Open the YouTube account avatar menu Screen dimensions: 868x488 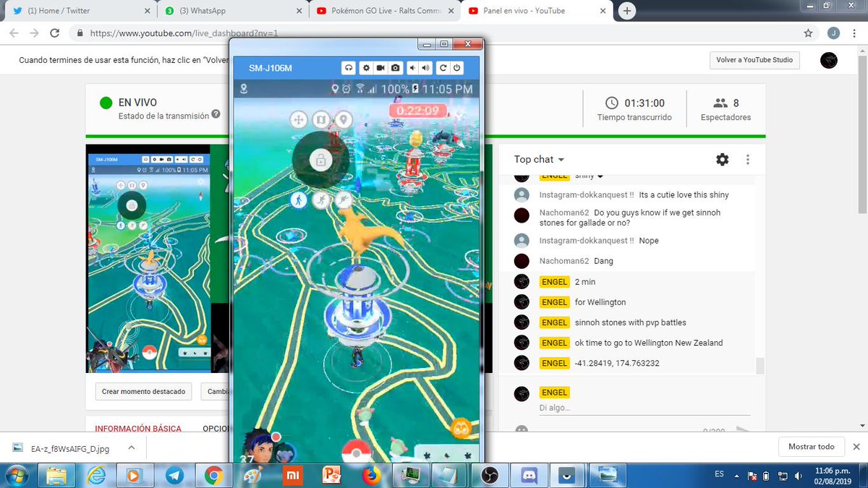coord(829,61)
